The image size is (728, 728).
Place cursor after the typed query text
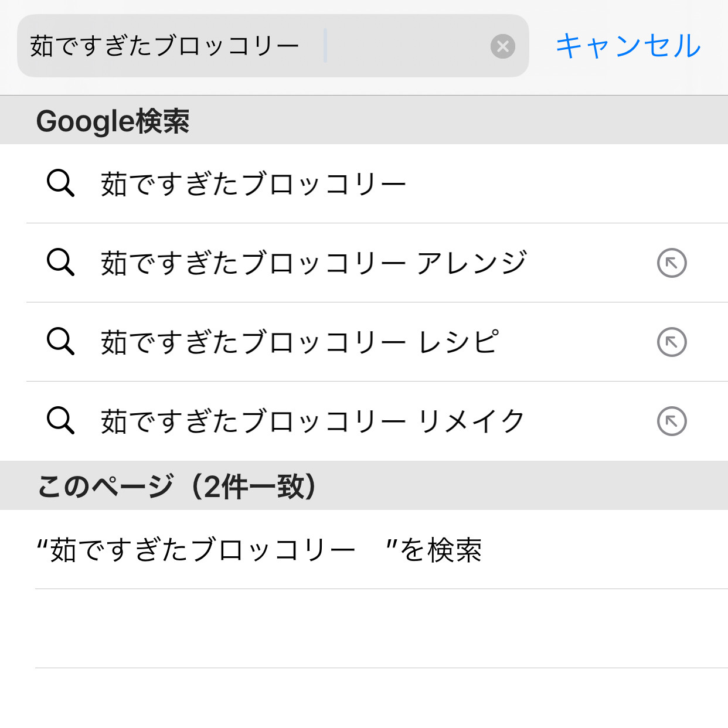click(x=325, y=46)
